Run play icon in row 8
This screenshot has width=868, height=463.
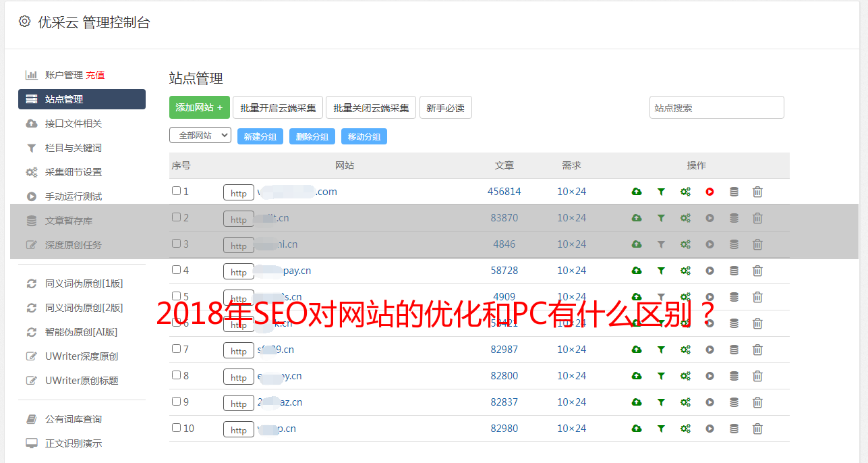[710, 376]
